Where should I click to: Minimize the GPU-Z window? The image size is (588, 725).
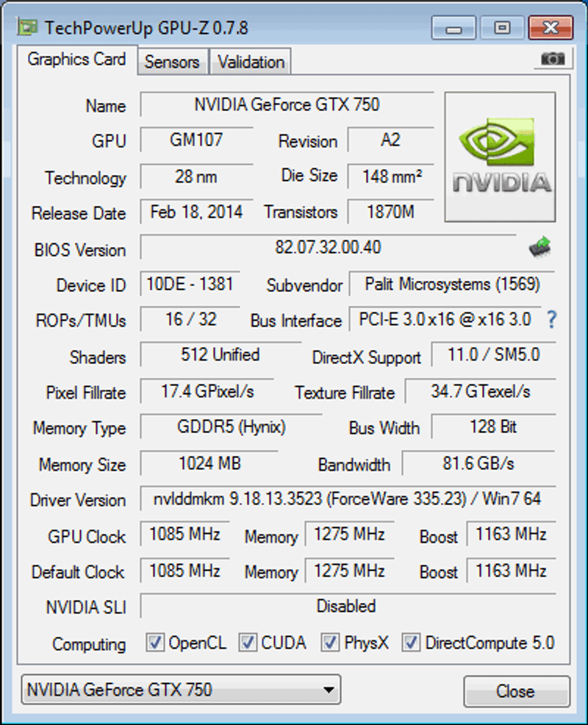pyautogui.click(x=453, y=29)
